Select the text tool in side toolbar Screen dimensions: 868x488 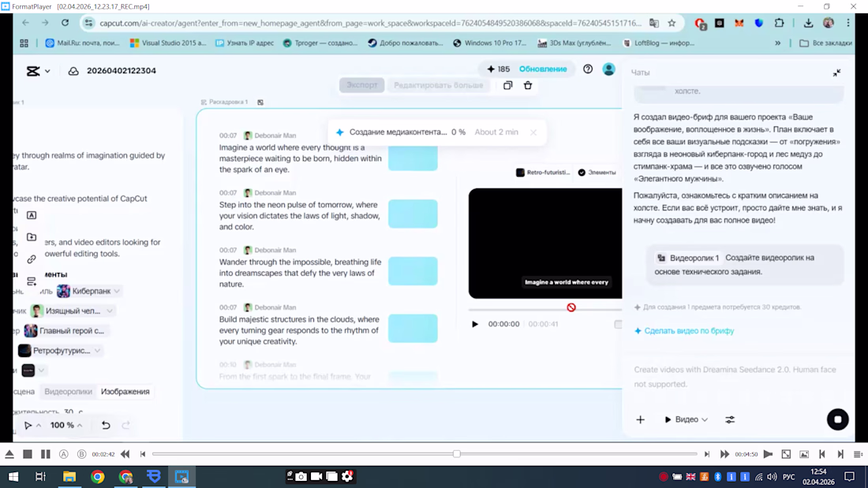coord(32,215)
